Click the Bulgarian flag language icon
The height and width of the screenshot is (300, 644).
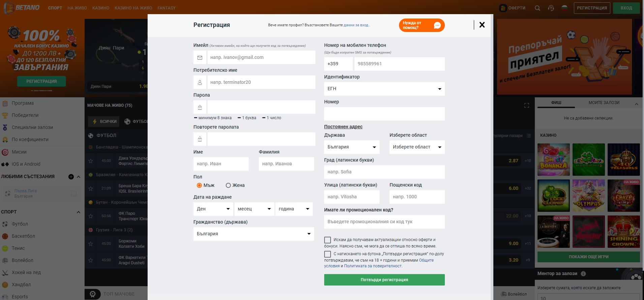pyautogui.click(x=564, y=7)
